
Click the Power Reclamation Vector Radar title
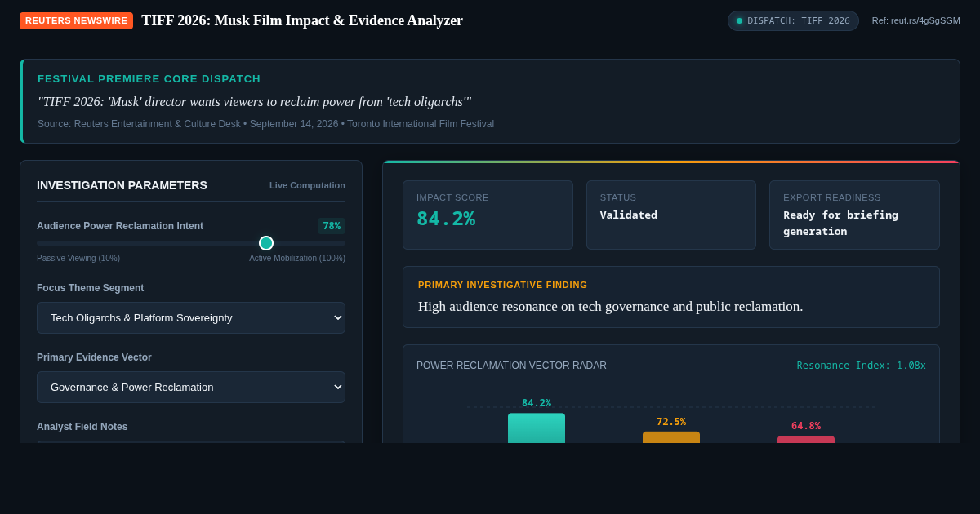[511, 366]
